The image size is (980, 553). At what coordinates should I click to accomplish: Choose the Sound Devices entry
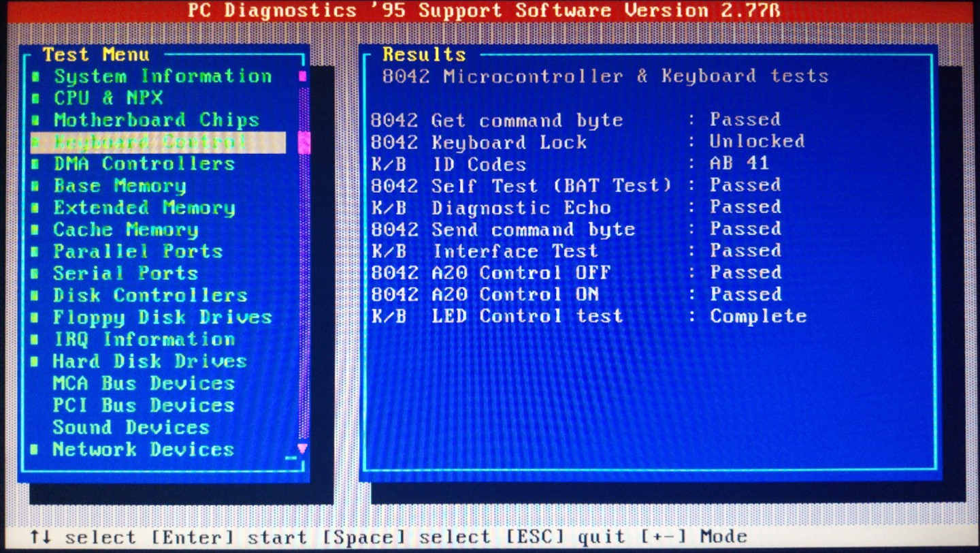point(131,427)
